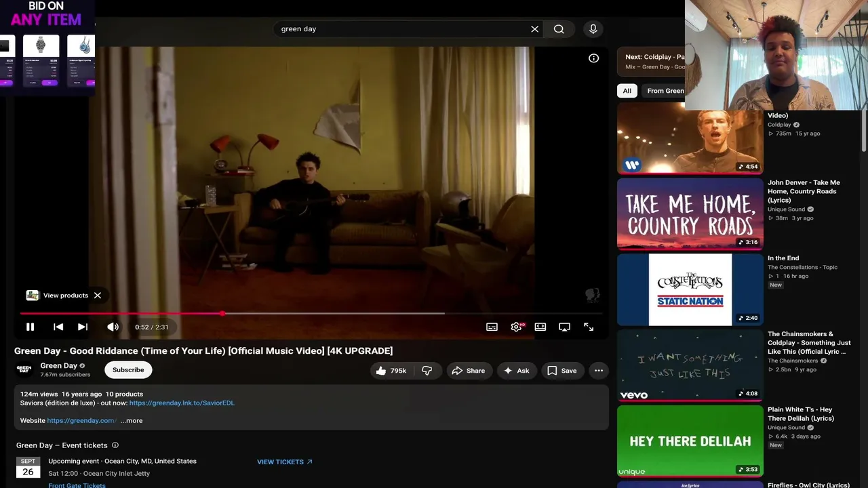Start voice search with the microphone icon
This screenshot has width=868, height=488.
click(x=593, y=29)
